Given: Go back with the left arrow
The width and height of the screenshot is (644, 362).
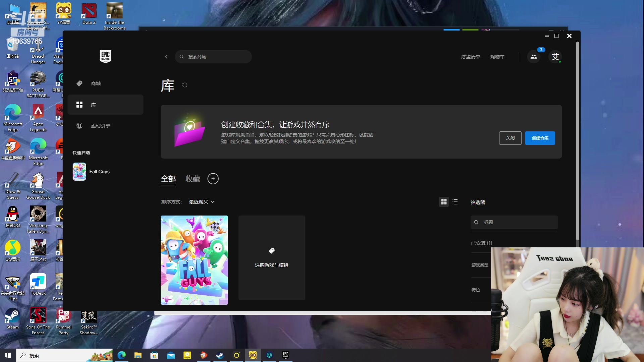Looking at the screenshot, I should [166, 57].
